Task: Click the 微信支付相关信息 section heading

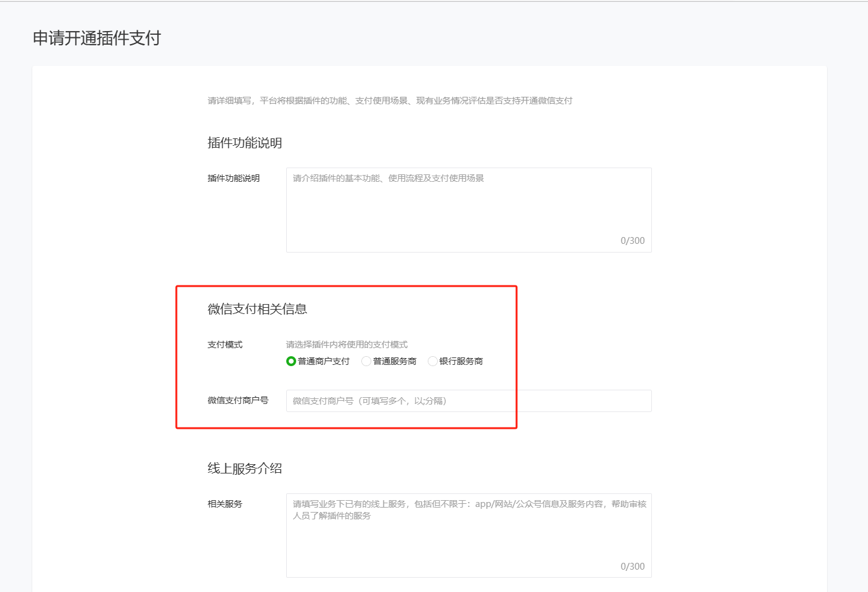Action: click(x=257, y=309)
